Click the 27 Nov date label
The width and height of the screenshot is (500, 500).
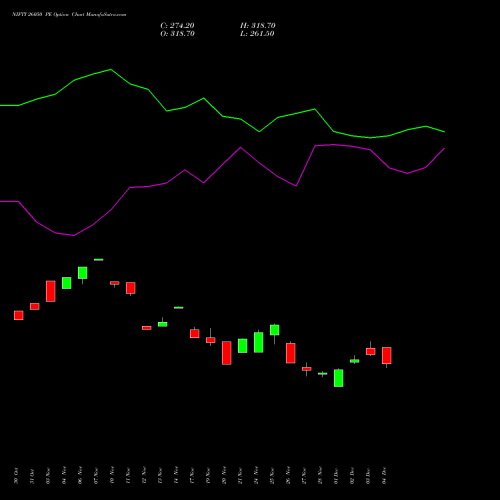point(304,476)
